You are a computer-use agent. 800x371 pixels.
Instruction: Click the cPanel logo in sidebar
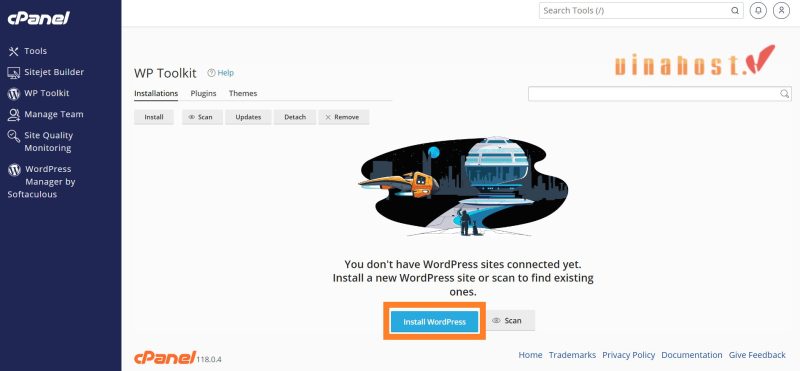[x=38, y=18]
